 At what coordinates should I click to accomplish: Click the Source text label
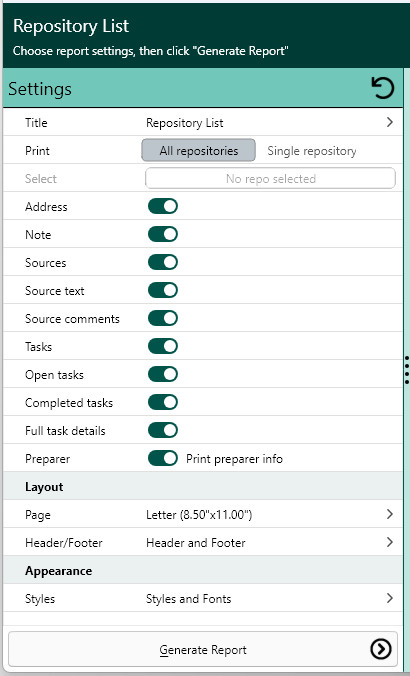click(x=55, y=291)
